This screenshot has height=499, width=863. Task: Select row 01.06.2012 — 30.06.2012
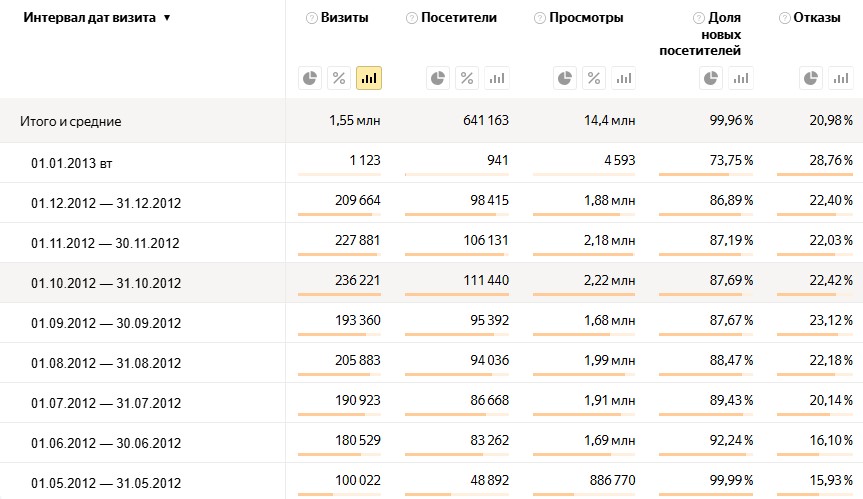pos(106,443)
